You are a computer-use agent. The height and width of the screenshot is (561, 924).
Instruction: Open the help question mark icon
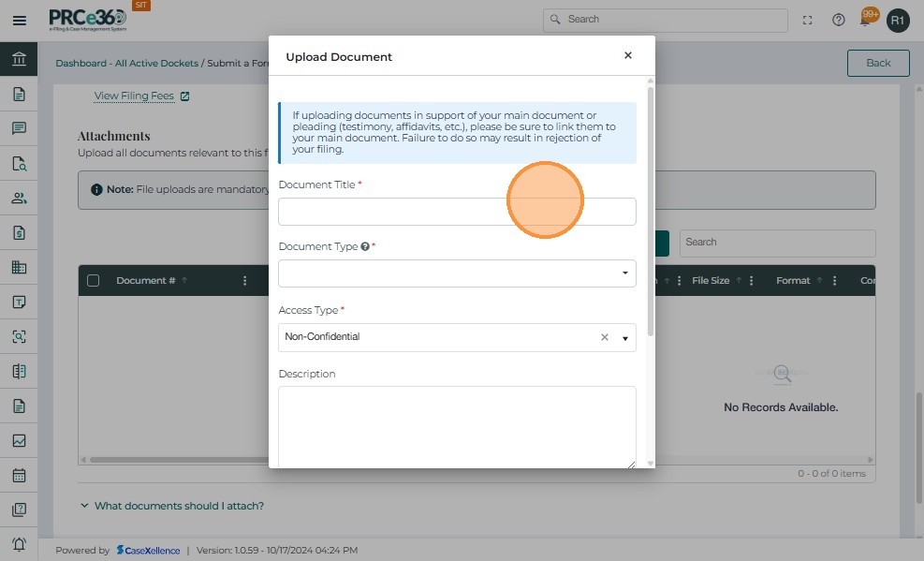click(839, 20)
